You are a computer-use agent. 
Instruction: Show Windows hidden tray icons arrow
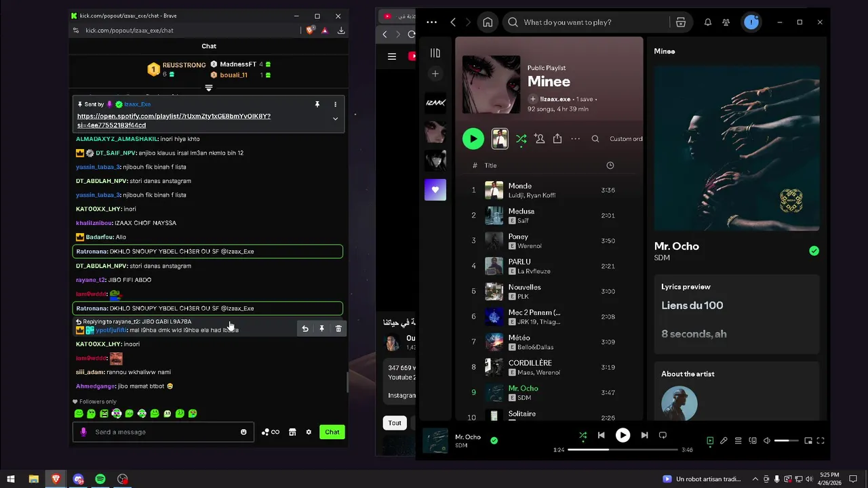(x=755, y=479)
